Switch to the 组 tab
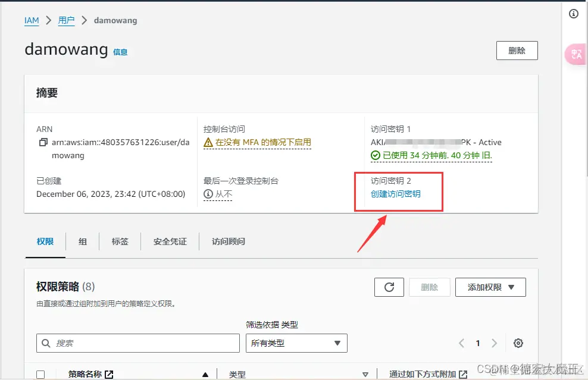Image resolution: width=588 pixels, height=380 pixels. (83, 241)
